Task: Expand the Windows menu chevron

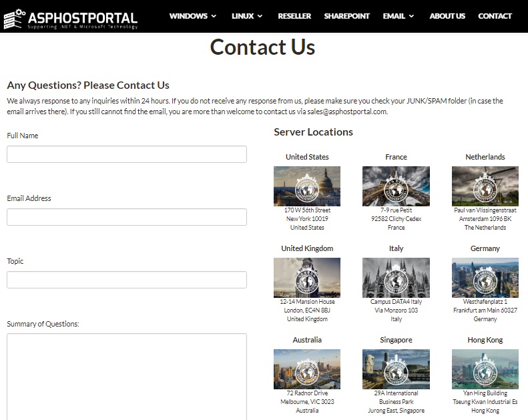Action: 214,16
